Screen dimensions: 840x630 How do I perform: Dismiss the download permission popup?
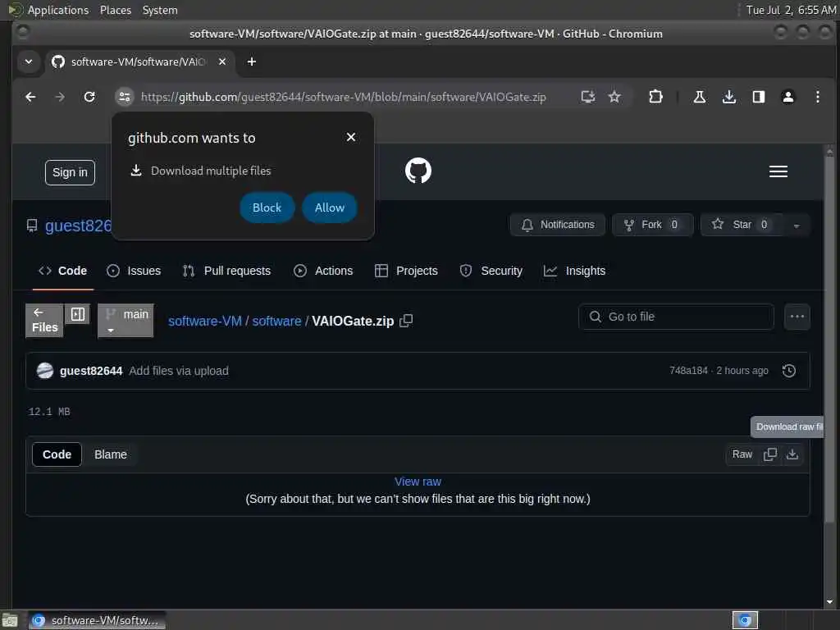351,137
